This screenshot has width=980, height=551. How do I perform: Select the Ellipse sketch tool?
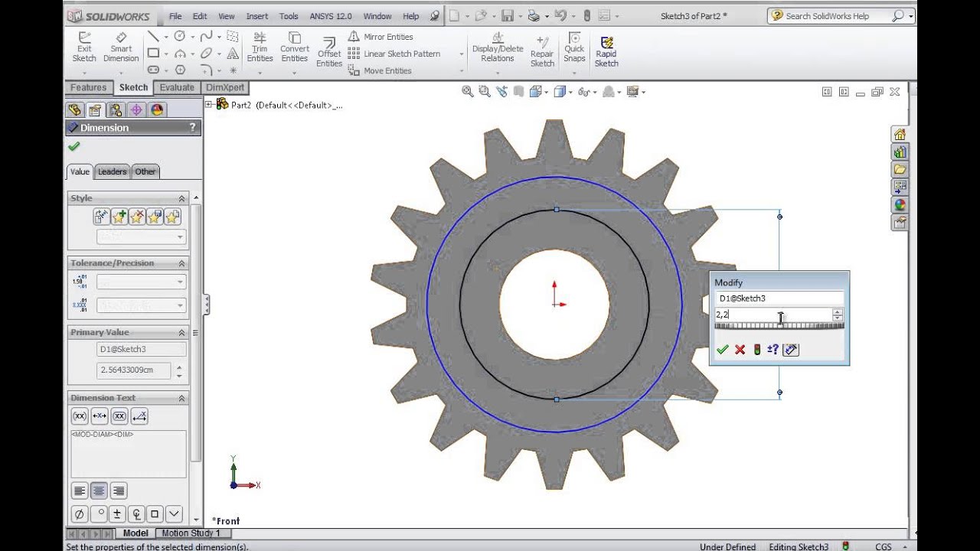[x=206, y=53]
